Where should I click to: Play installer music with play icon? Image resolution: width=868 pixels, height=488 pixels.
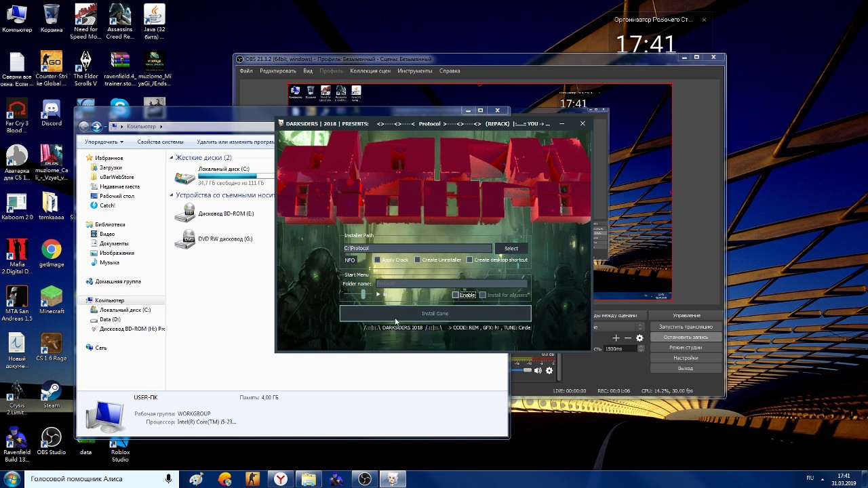(x=378, y=294)
